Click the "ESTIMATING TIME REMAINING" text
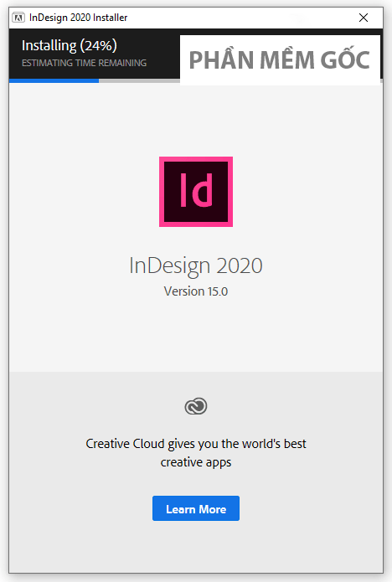The width and height of the screenshot is (392, 582). (85, 63)
